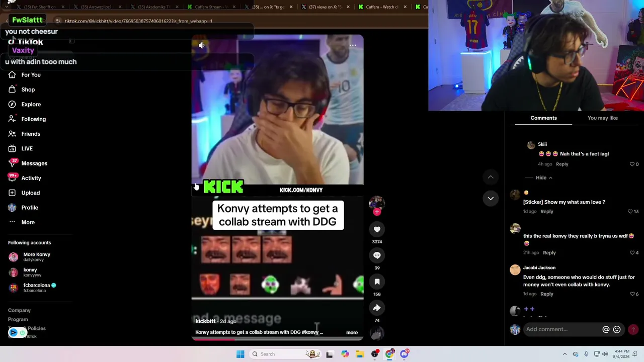Viewport: 644px width, 362px height.
Task: Open the TikTok Shop page
Action: pyautogui.click(x=22, y=89)
